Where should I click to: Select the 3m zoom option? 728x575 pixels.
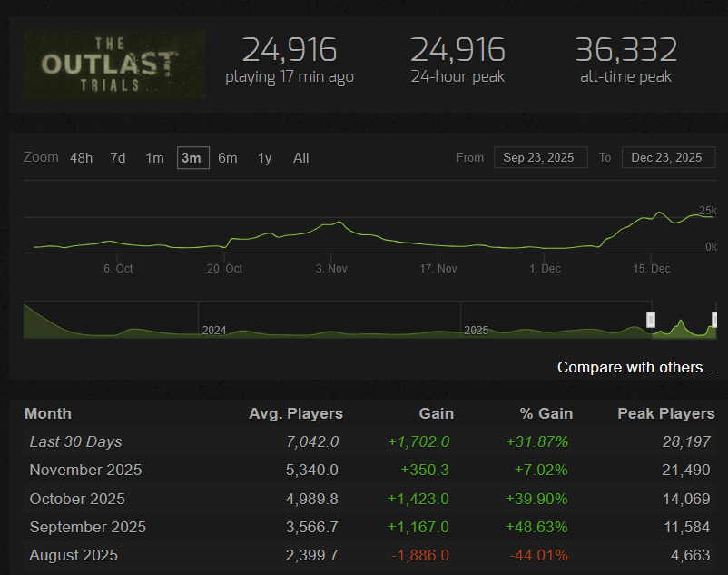(x=192, y=158)
